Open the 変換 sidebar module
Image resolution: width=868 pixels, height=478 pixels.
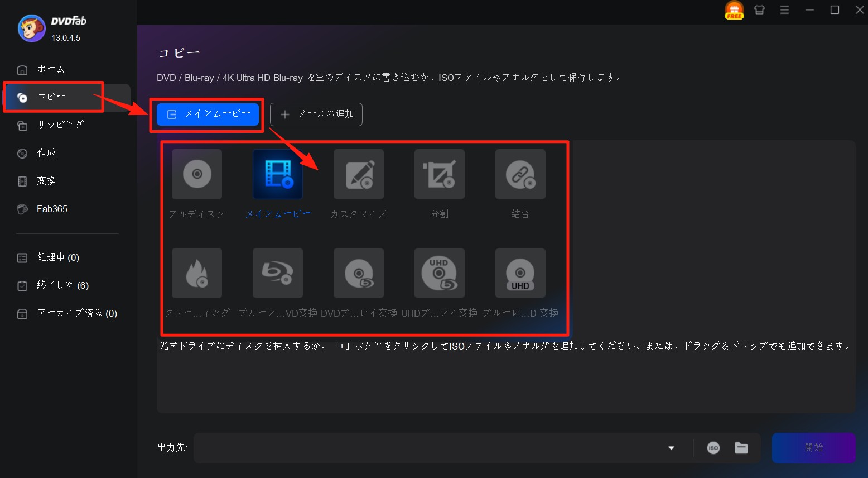(x=67, y=181)
